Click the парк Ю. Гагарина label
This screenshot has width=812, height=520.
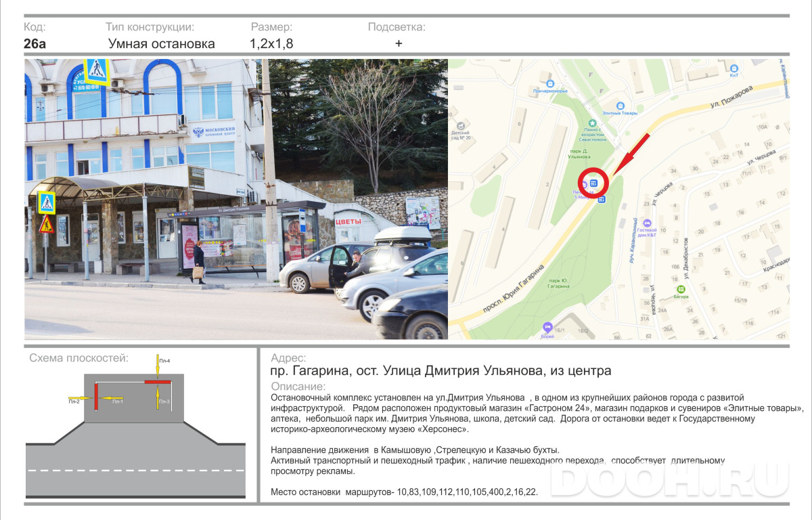(558, 283)
